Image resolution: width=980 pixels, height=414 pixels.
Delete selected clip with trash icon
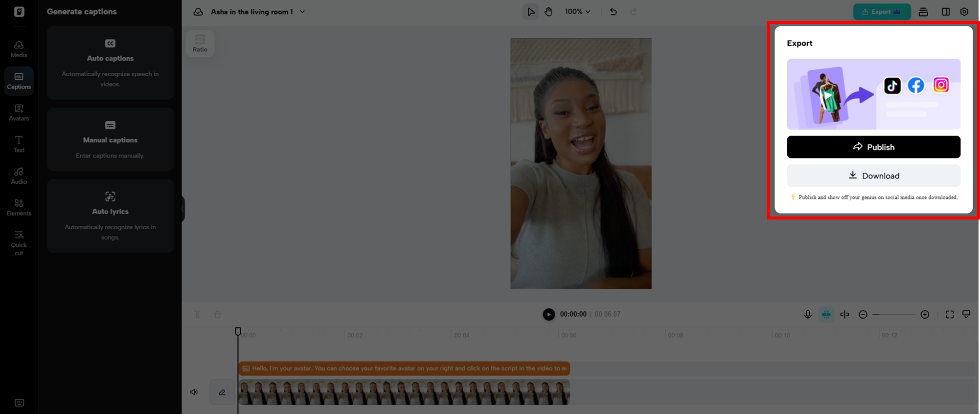tap(217, 314)
